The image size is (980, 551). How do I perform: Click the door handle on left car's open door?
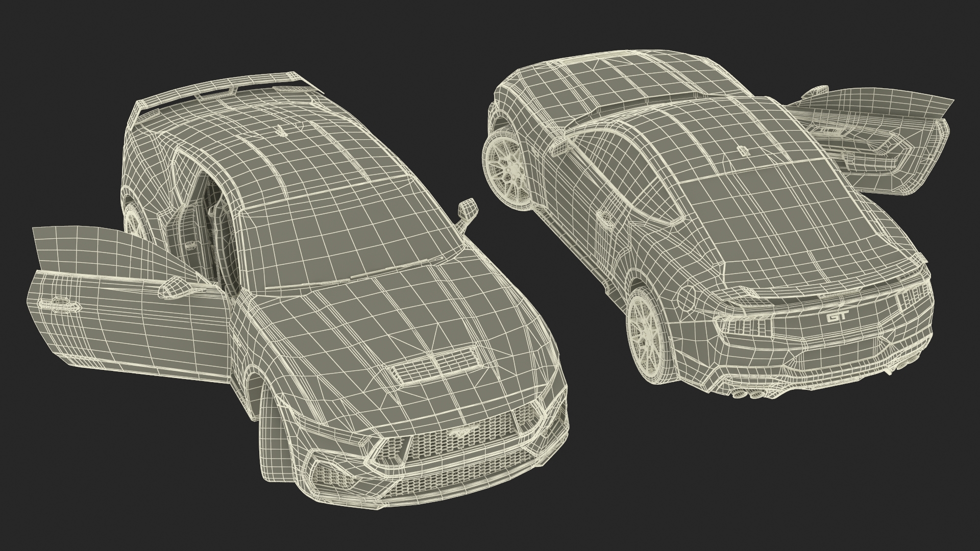60,305
